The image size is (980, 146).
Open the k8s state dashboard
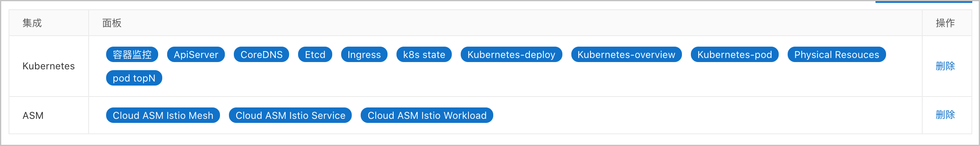pos(424,54)
